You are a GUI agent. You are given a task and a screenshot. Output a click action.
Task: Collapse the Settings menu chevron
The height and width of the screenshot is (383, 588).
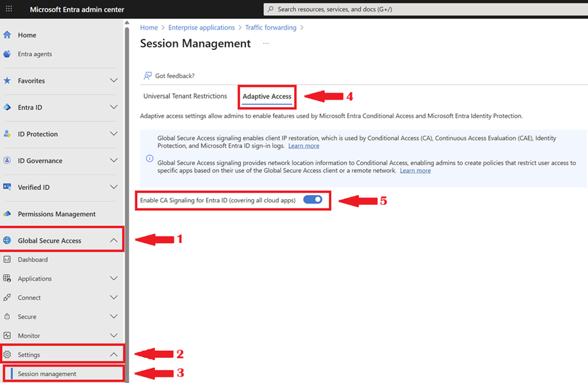click(114, 355)
